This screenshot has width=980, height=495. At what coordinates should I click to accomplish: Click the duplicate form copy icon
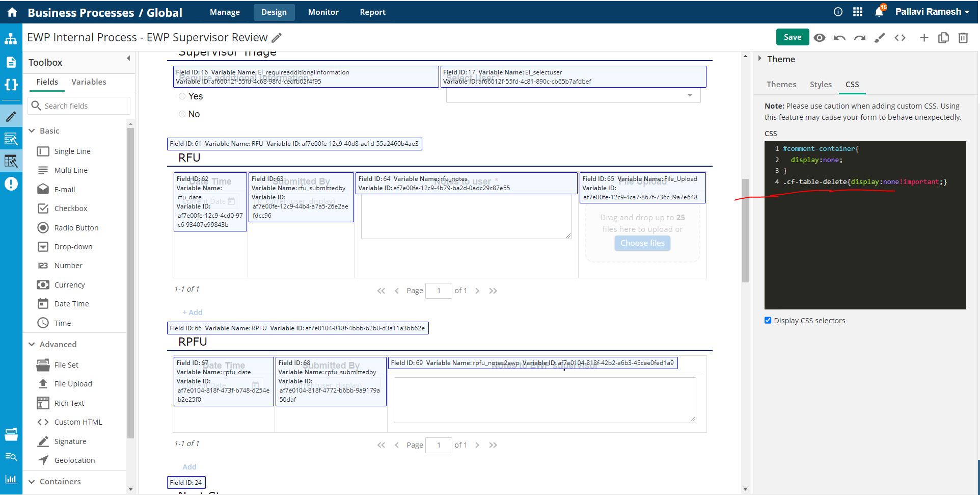943,38
